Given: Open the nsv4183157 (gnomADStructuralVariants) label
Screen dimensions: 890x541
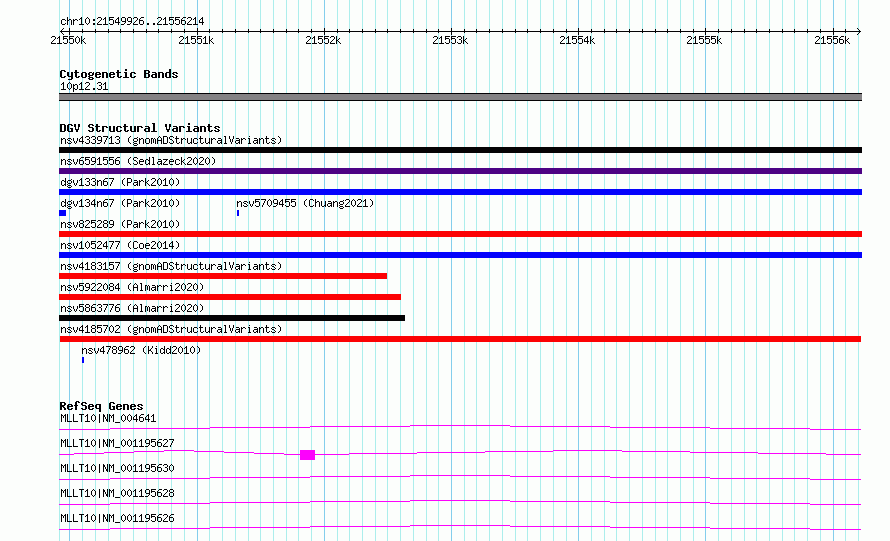Looking at the screenshot, I should [171, 266].
